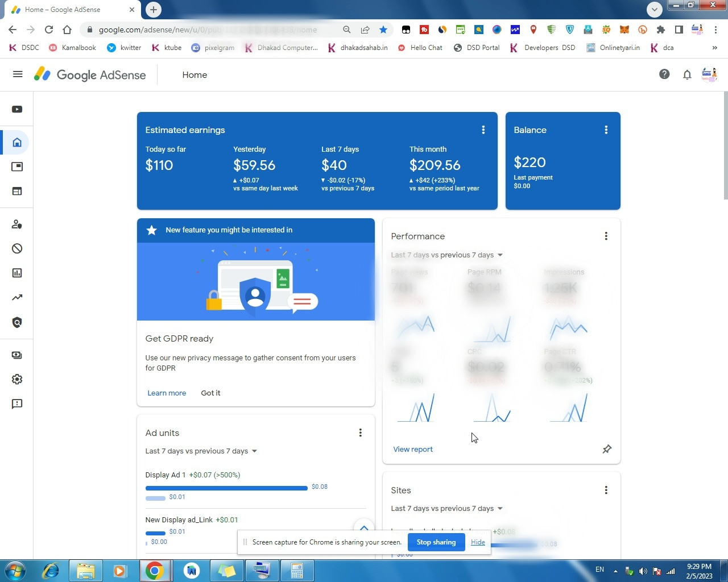The image size is (728, 582).
Task: Expand the Performance date range dropdown
Action: [446, 255]
